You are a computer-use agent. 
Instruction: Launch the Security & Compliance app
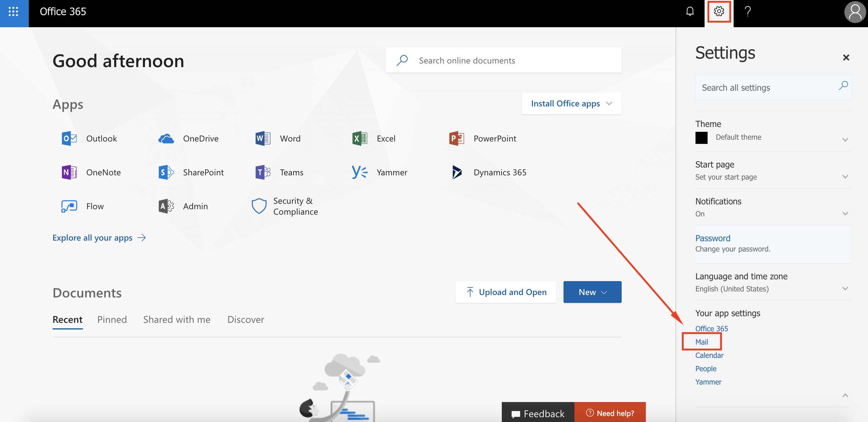pyautogui.click(x=285, y=206)
